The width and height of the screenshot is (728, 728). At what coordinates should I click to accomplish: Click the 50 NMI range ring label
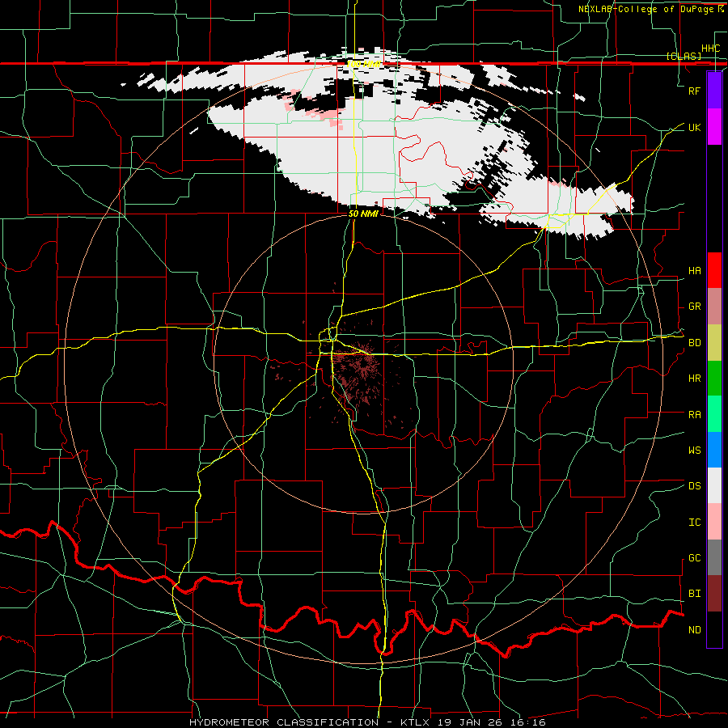pyautogui.click(x=363, y=214)
